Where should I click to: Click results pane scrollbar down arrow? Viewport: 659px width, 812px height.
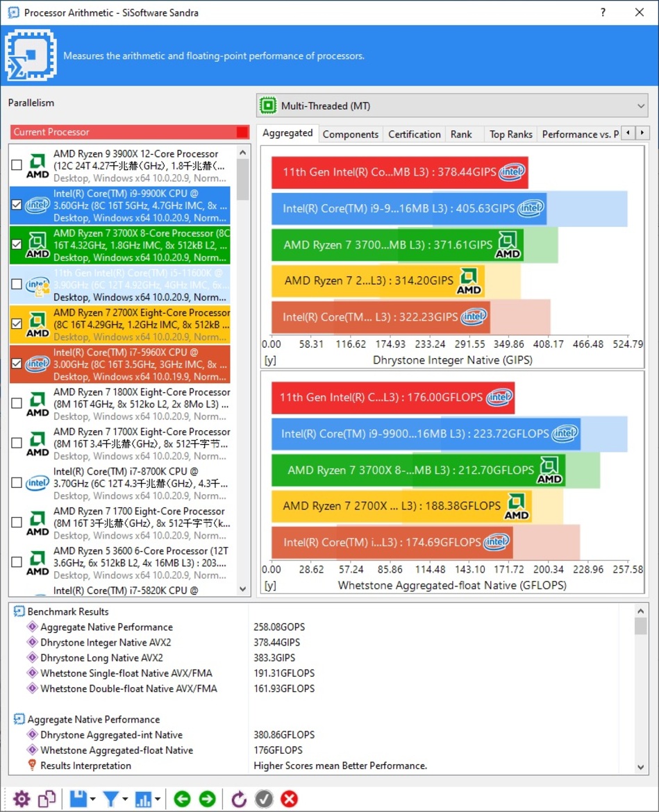641,768
